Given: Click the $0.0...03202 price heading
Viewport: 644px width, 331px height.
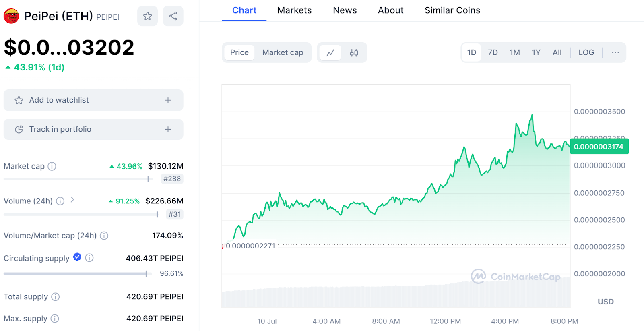Looking at the screenshot, I should click(69, 48).
